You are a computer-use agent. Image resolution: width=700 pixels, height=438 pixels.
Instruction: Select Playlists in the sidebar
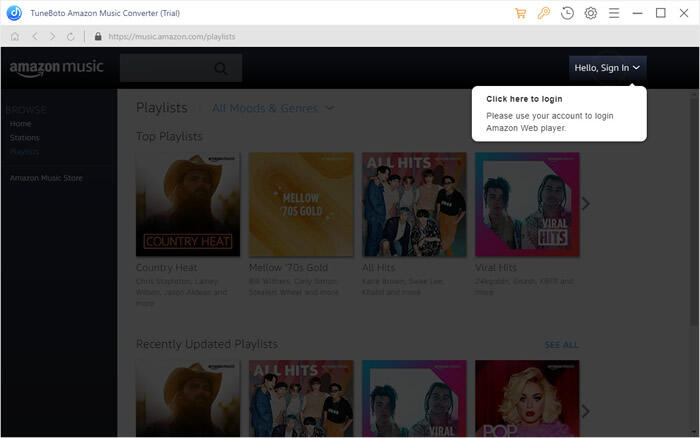click(25, 152)
